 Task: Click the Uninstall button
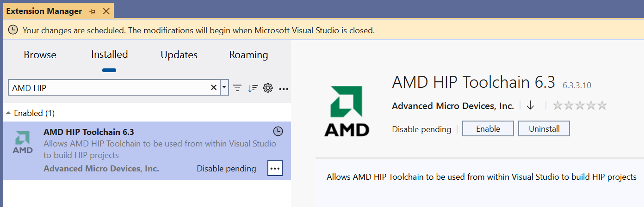coord(544,129)
